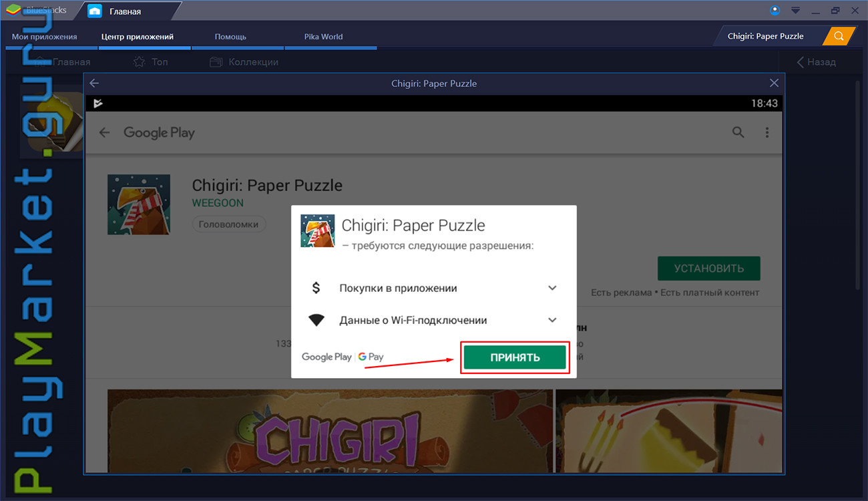Open the Мои приложения tab
This screenshot has height=501, width=868.
pos(45,37)
